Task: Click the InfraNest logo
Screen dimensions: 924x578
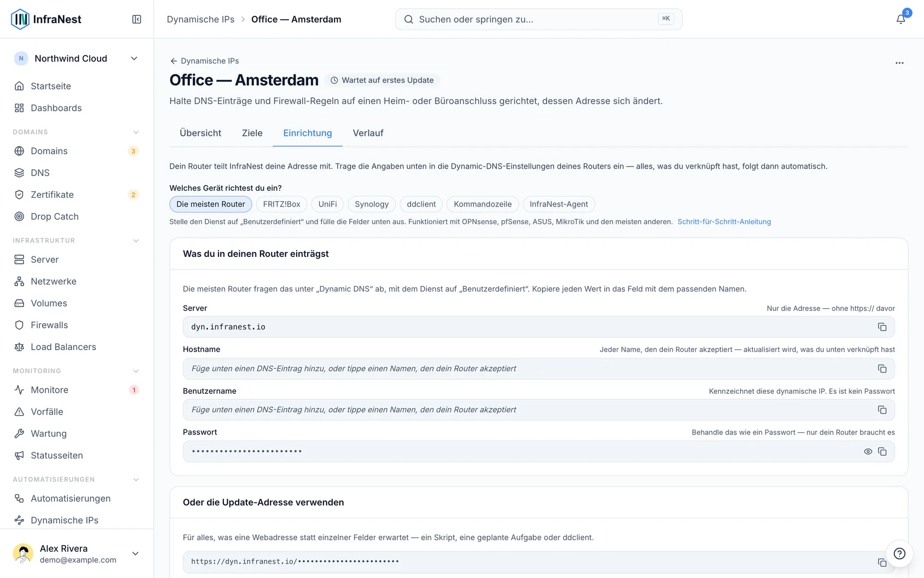Action: (x=46, y=19)
